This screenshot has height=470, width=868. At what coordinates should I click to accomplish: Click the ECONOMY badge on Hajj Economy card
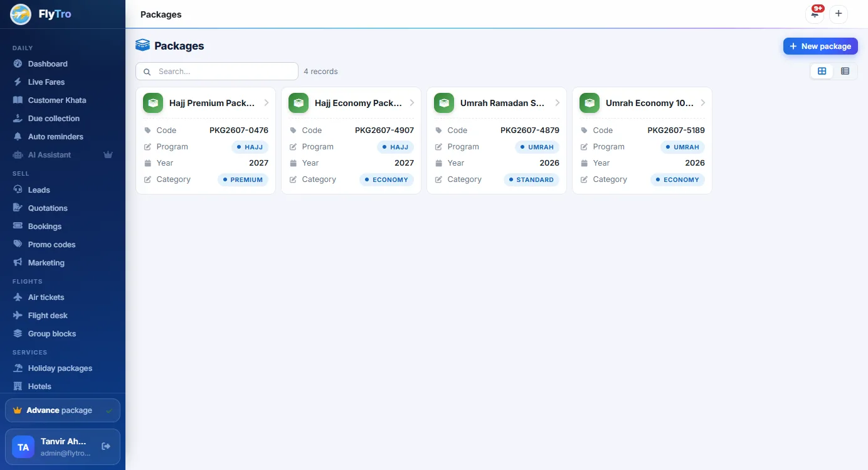pos(386,179)
